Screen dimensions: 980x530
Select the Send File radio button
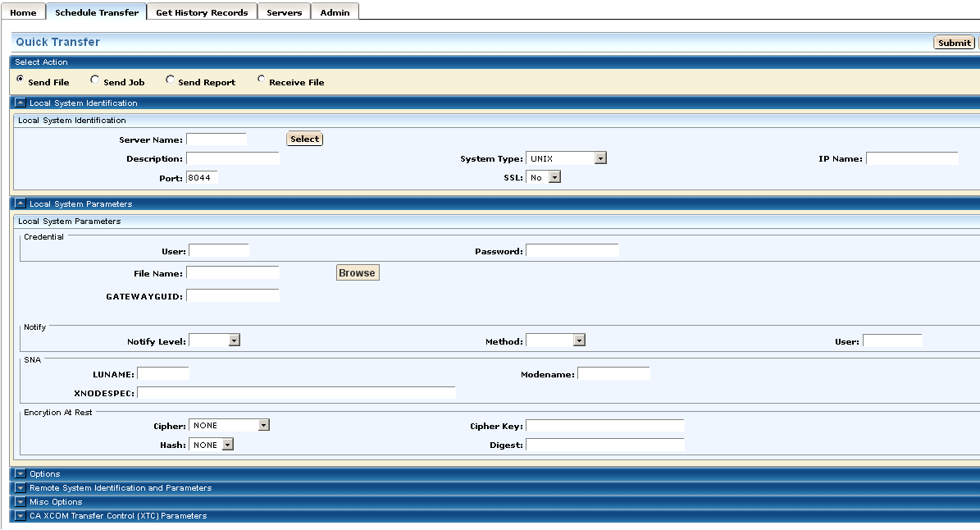[x=21, y=80]
